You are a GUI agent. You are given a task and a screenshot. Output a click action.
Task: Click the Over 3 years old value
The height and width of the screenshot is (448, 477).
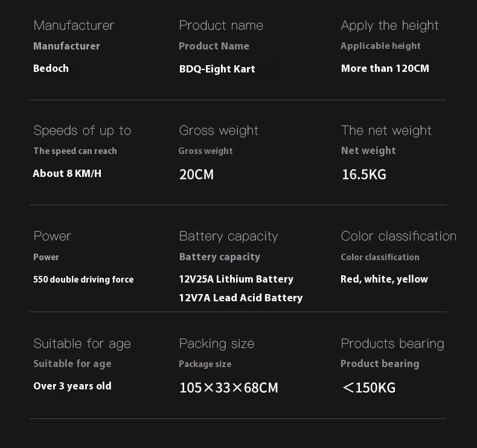pyautogui.click(x=72, y=386)
